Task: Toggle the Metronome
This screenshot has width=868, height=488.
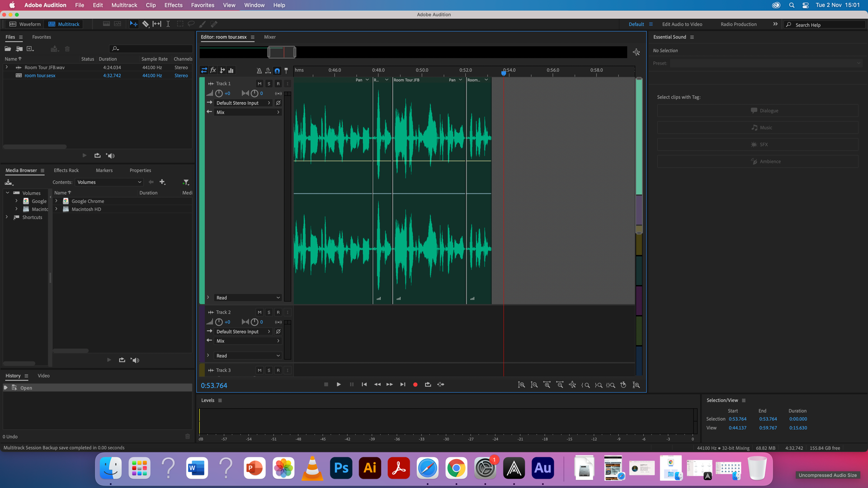Action: coord(259,70)
